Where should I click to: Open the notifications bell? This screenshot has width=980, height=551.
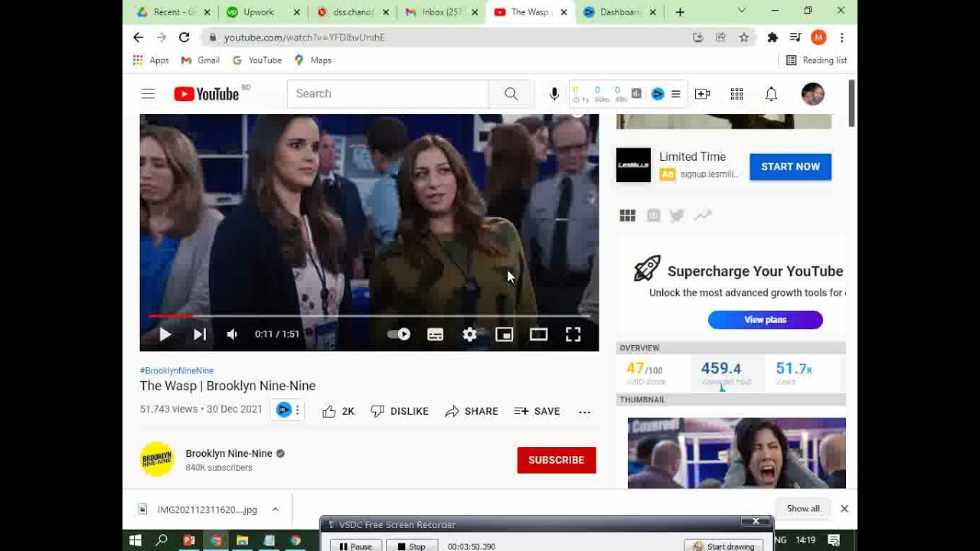(x=771, y=93)
